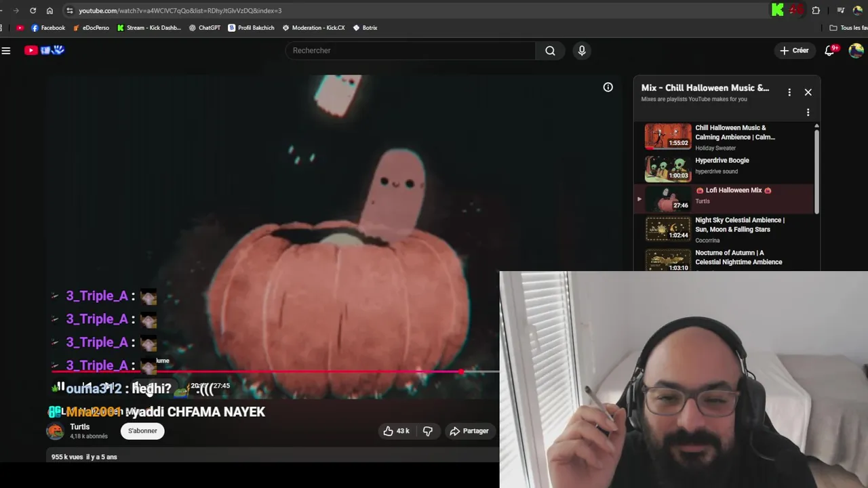This screenshot has height=488, width=868.
Task: View site information icon in address bar
Action: (69, 10)
